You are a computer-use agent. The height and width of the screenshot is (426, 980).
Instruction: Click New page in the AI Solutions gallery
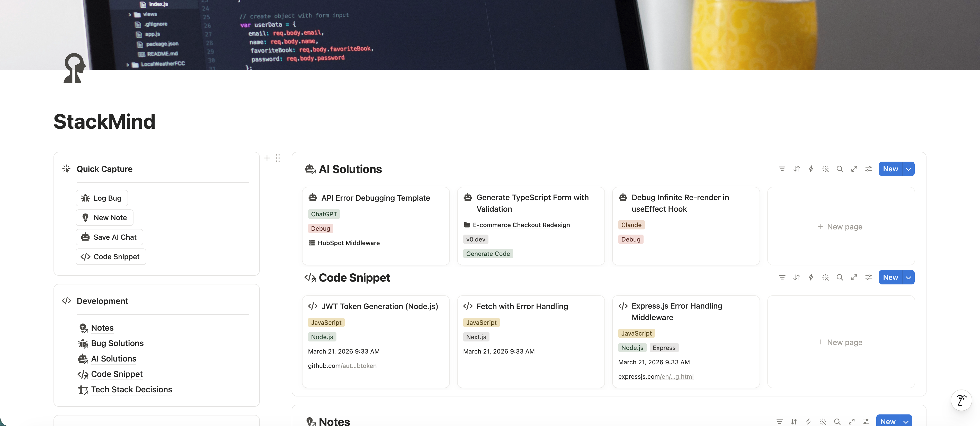point(840,227)
